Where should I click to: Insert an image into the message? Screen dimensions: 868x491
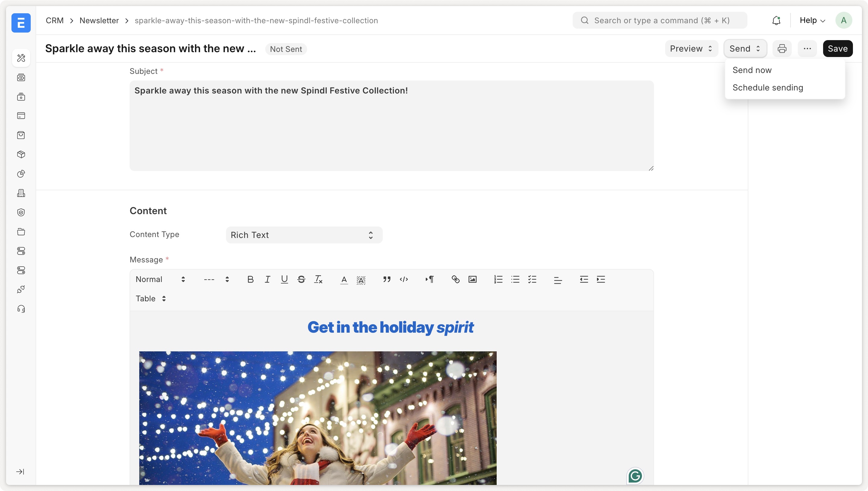tap(472, 279)
